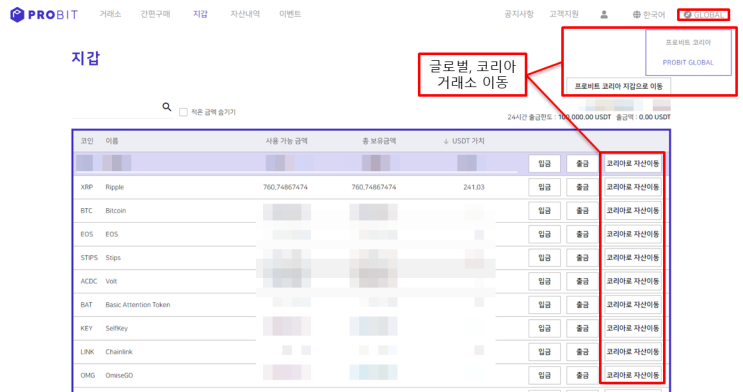The width and height of the screenshot is (743, 392).
Task: Click 출금 for Basic Attention Token
Action: [x=582, y=305]
